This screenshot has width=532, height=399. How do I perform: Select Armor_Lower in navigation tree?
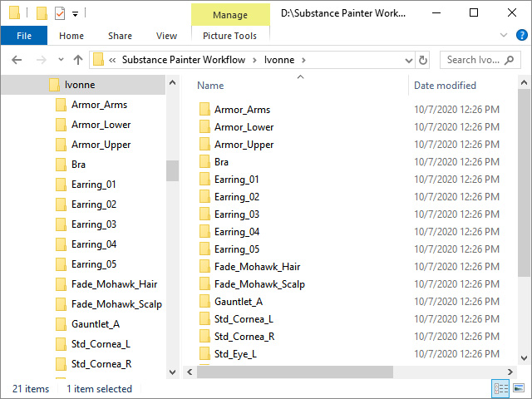click(101, 125)
